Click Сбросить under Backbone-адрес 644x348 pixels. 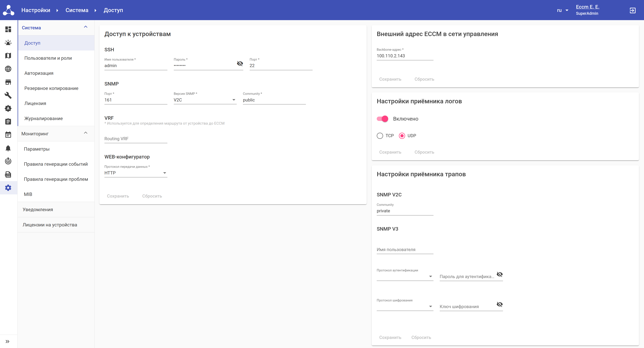[x=424, y=79]
